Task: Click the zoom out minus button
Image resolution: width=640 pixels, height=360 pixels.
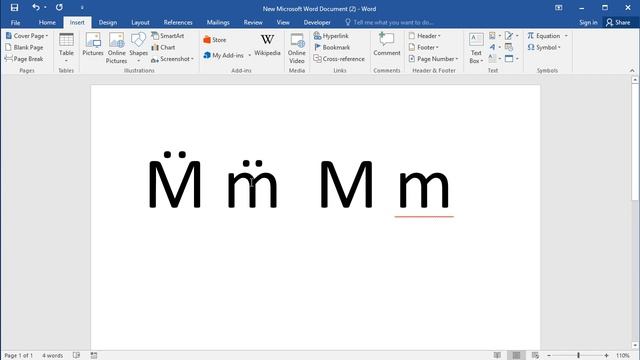Action: tap(549, 356)
